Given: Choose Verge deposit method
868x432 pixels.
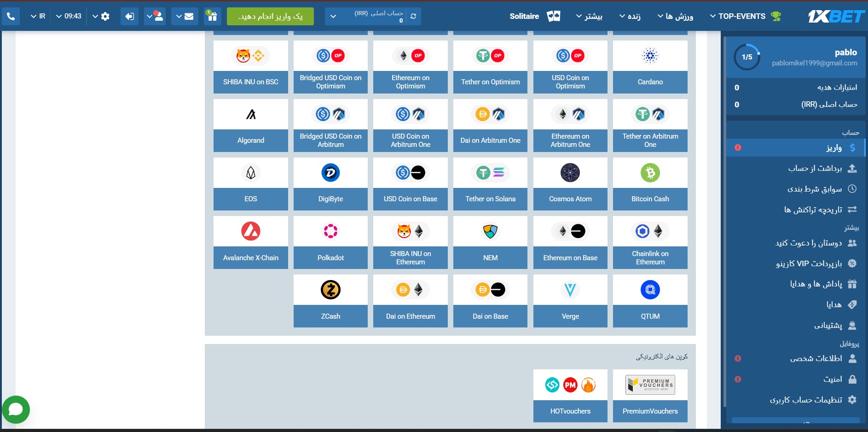Looking at the screenshot, I should (x=570, y=301).
